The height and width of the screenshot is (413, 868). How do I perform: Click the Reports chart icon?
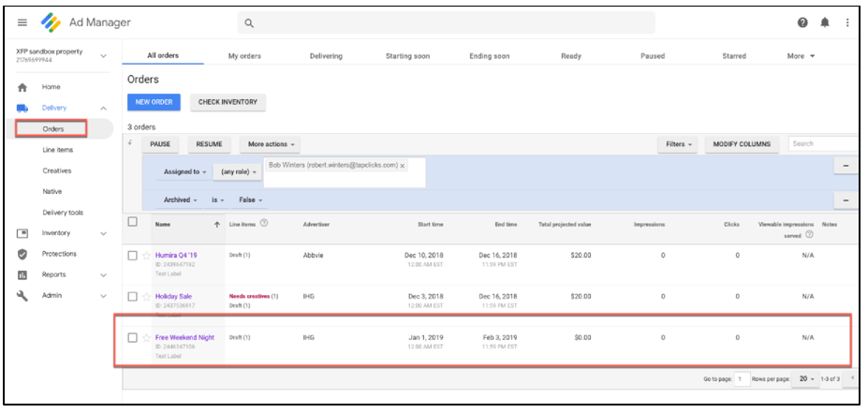pos(22,275)
